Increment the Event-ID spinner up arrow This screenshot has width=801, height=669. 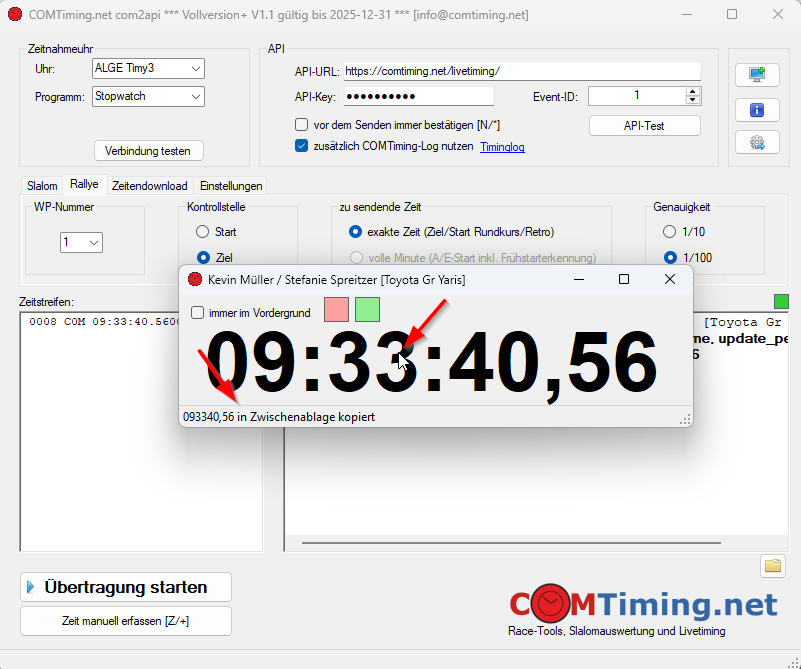pos(692,91)
